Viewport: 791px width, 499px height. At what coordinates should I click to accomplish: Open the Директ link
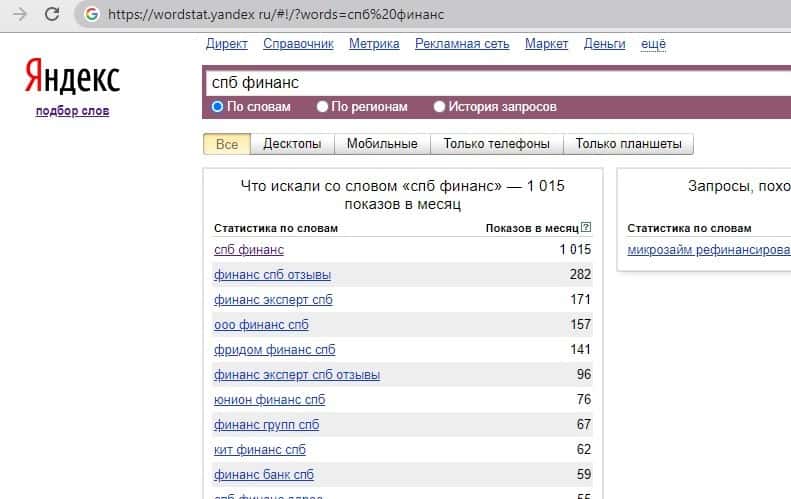click(227, 44)
